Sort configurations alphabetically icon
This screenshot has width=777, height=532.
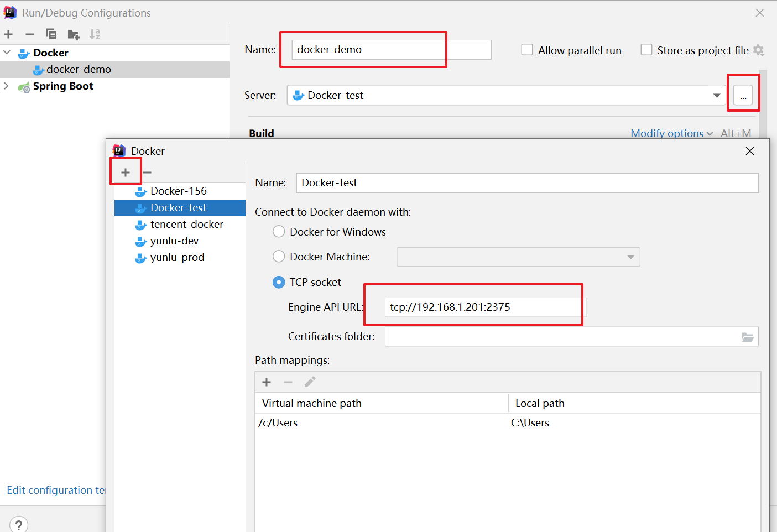[95, 34]
